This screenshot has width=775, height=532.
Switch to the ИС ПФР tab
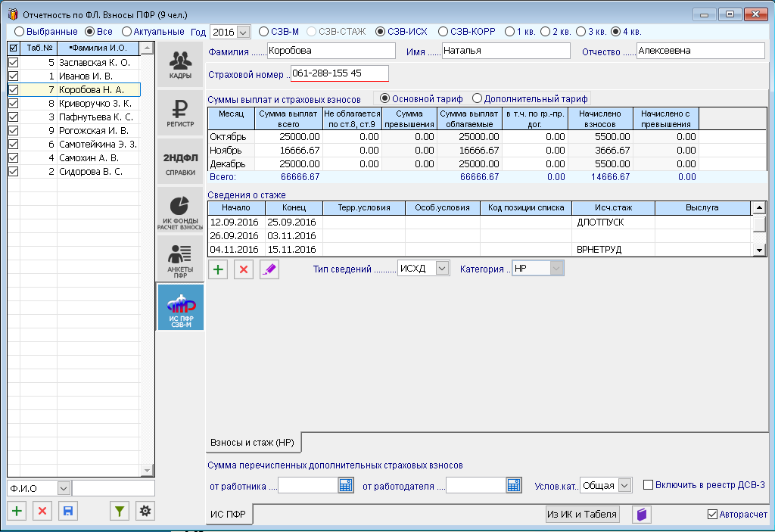[229, 514]
